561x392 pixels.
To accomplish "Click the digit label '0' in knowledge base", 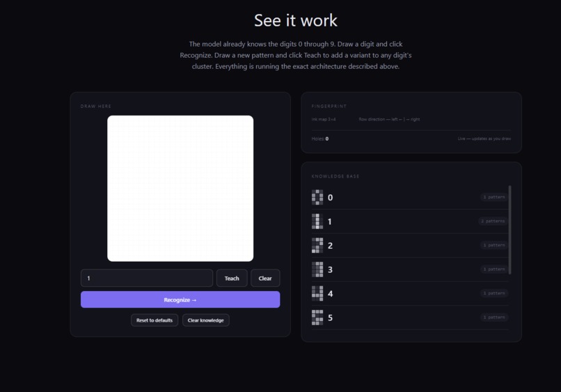I will pos(330,198).
